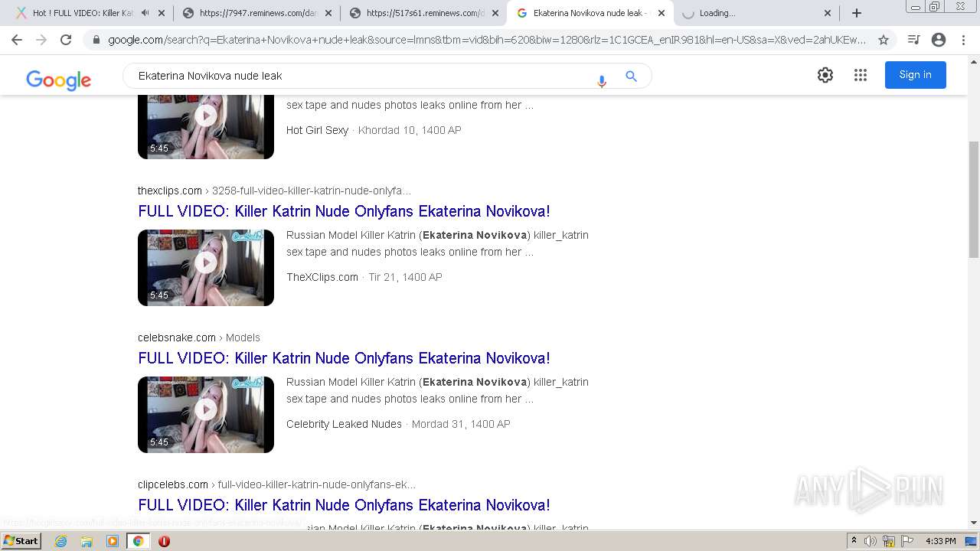The height and width of the screenshot is (551, 980).
Task: Launch Internet Explorer from the taskbar
Action: pyautogui.click(x=60, y=541)
